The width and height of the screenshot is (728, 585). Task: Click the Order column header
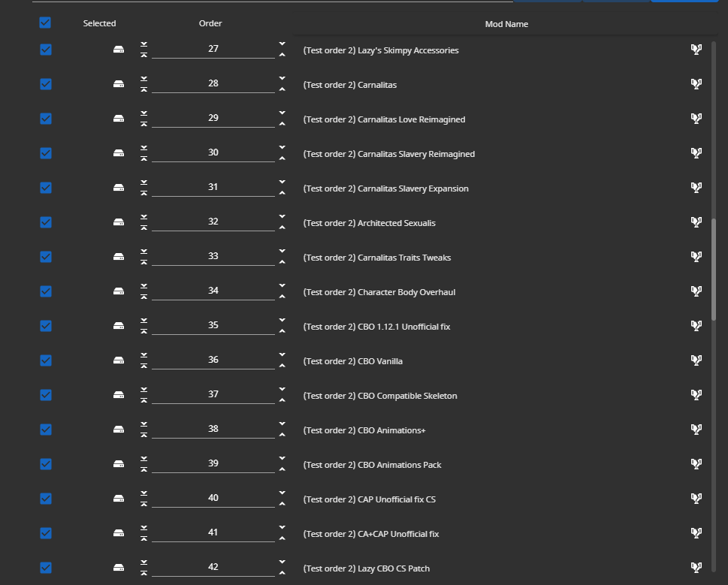coord(210,23)
